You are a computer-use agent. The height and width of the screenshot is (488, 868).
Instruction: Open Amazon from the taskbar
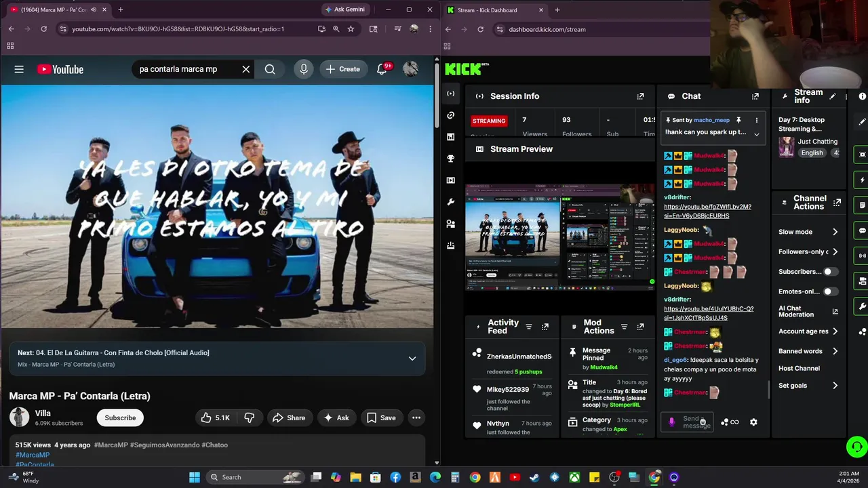[415, 477]
